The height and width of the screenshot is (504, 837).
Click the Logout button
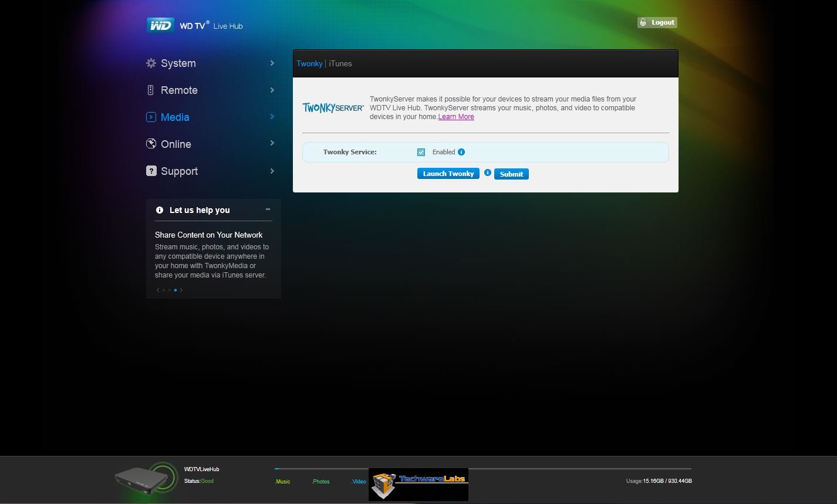[657, 22]
